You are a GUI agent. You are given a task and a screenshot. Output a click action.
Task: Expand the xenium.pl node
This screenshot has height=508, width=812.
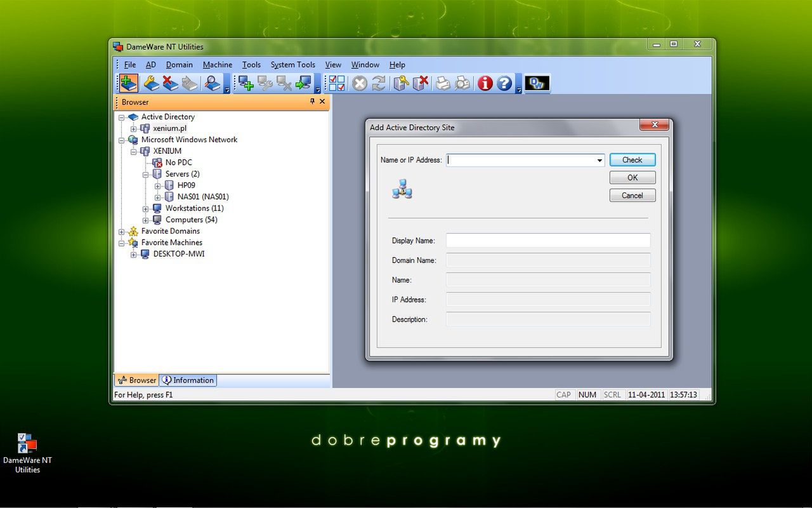coord(134,128)
